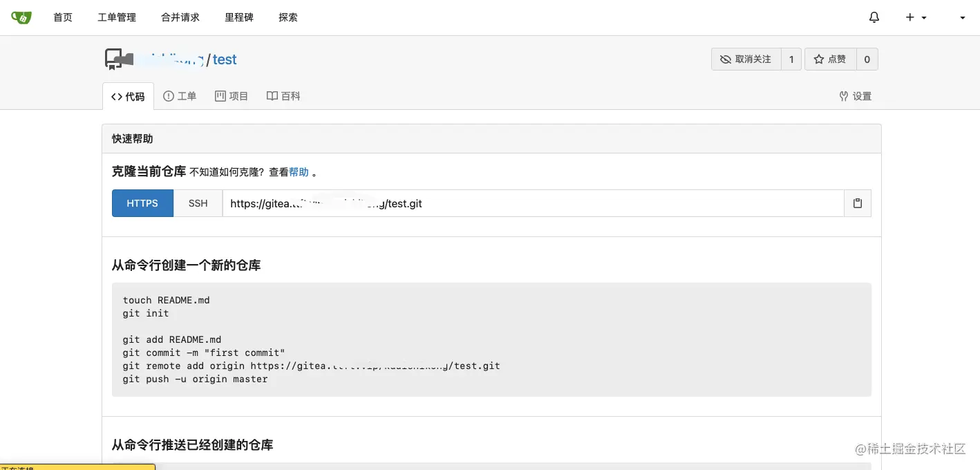Click the 'git init' command line

point(146,313)
